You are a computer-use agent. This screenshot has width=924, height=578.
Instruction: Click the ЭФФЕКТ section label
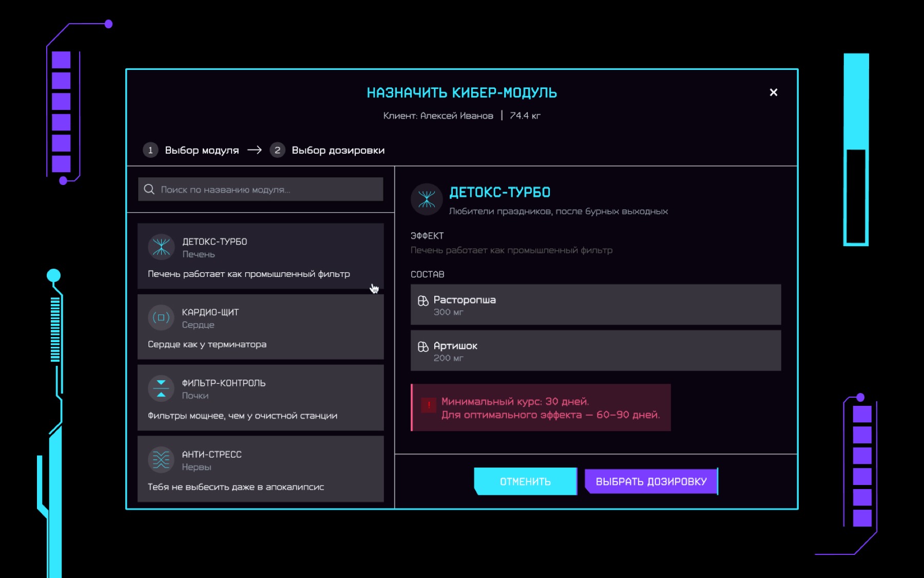427,236
